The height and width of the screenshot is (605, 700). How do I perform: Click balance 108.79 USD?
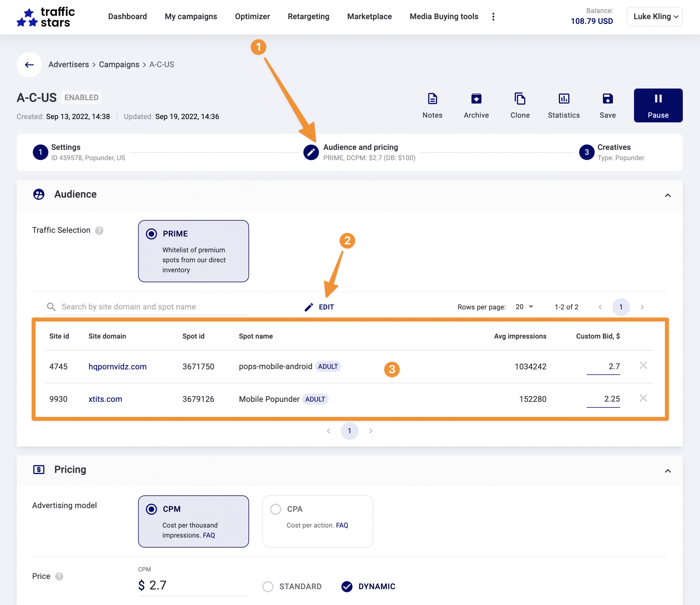pos(591,21)
